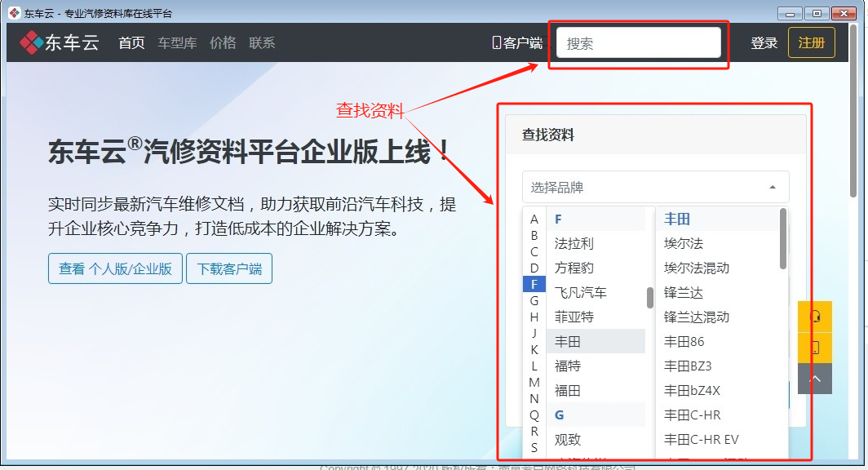868x470 pixels.
Task: Jump to letter J in brand index
Action: 534,333
